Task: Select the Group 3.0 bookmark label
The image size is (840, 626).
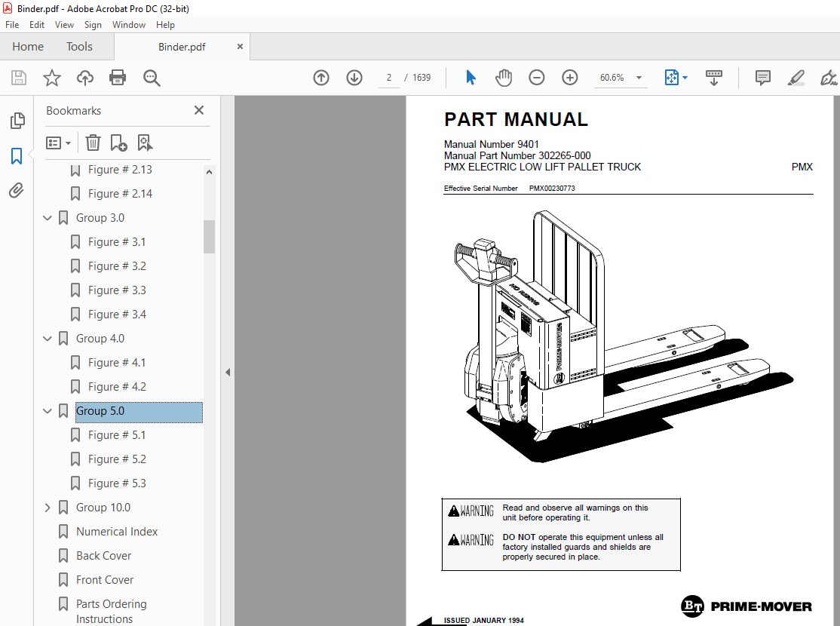Action: [100, 218]
